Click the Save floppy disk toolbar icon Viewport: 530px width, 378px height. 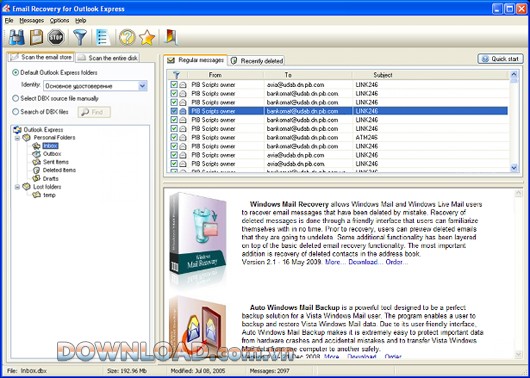[36, 37]
